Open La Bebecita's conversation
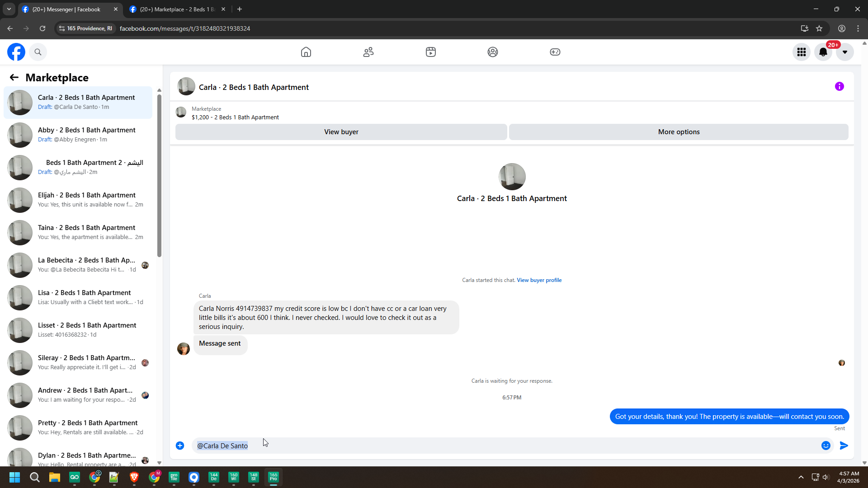Screen dimensions: 868x488 pos(78,265)
